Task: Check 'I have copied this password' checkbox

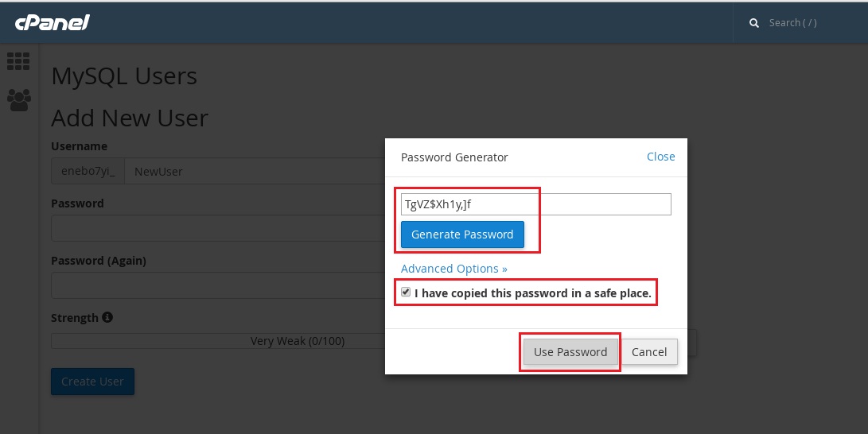Action: 406,292
